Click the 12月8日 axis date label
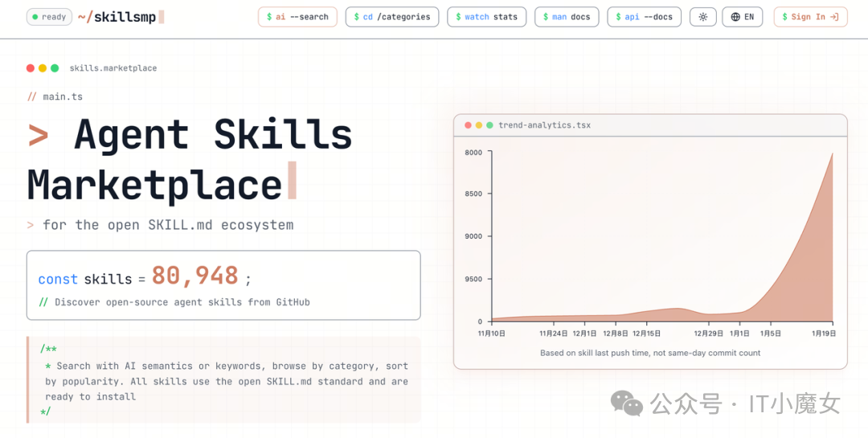The image size is (868, 438). point(616,334)
